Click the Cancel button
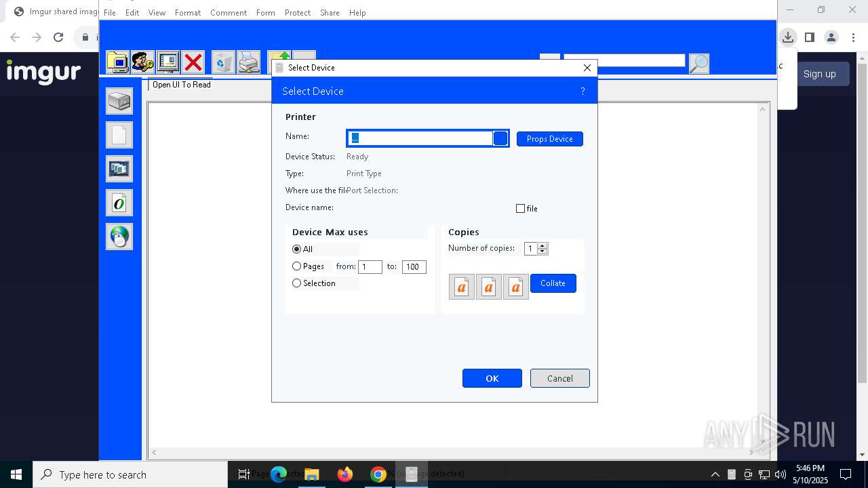 560,378
